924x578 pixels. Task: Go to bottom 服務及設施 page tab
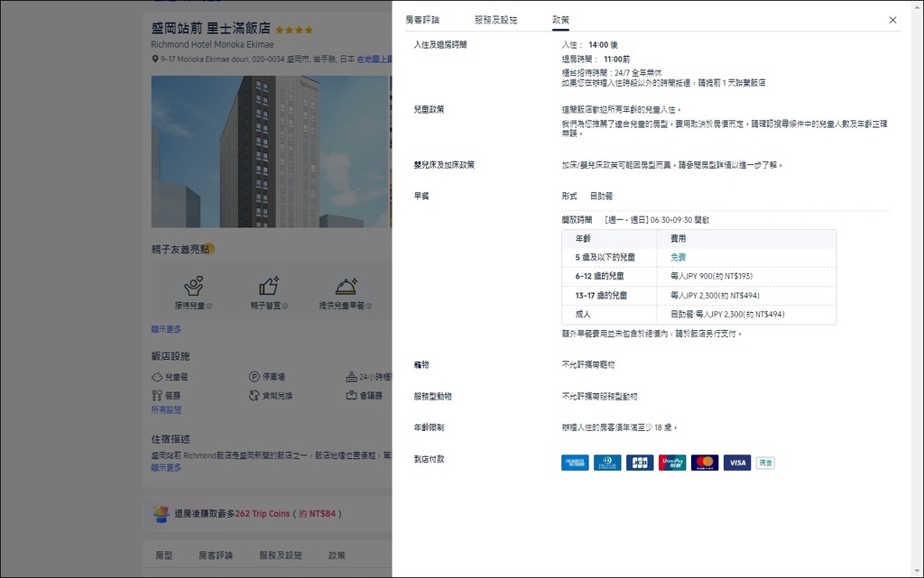click(281, 555)
